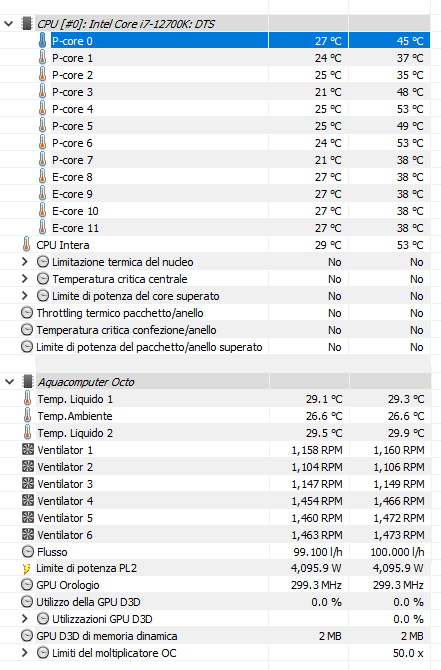The height and width of the screenshot is (670, 441).
Task: Expand Utilizzazioni GPU D3D
Action: (x=25, y=619)
